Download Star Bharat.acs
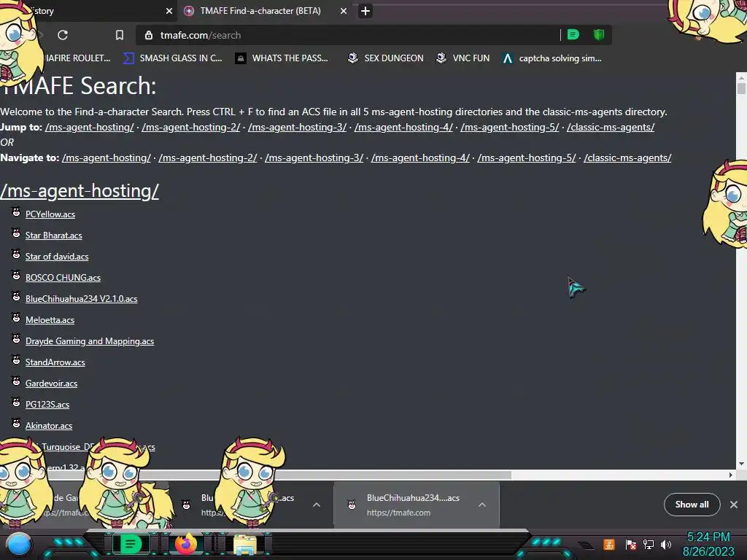 [x=53, y=236]
